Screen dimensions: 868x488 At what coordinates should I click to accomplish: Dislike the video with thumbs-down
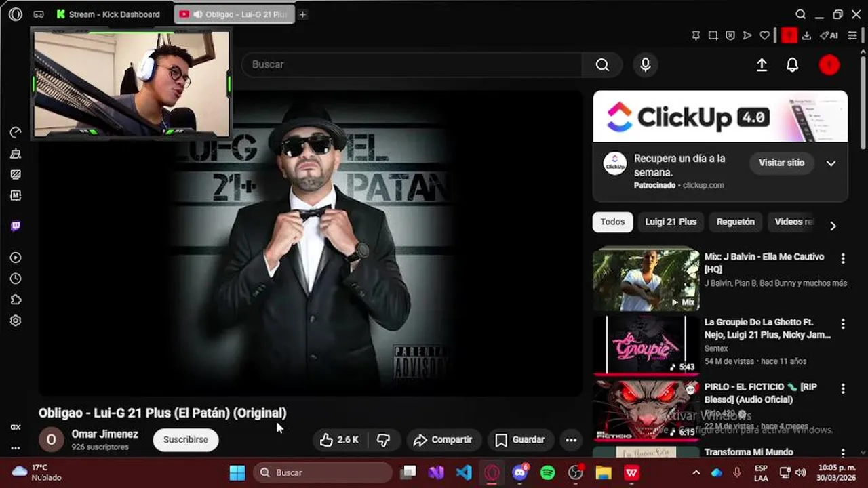point(383,440)
